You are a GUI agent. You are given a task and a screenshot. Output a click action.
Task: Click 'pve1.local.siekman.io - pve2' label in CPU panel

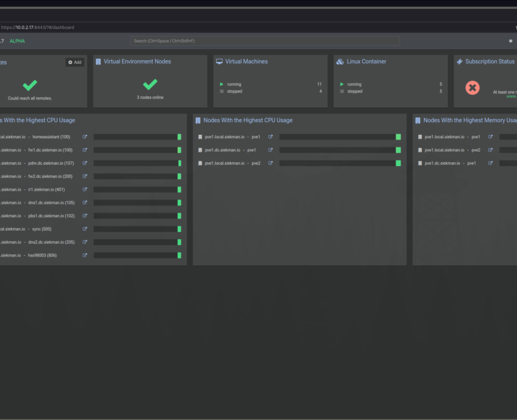(233, 163)
